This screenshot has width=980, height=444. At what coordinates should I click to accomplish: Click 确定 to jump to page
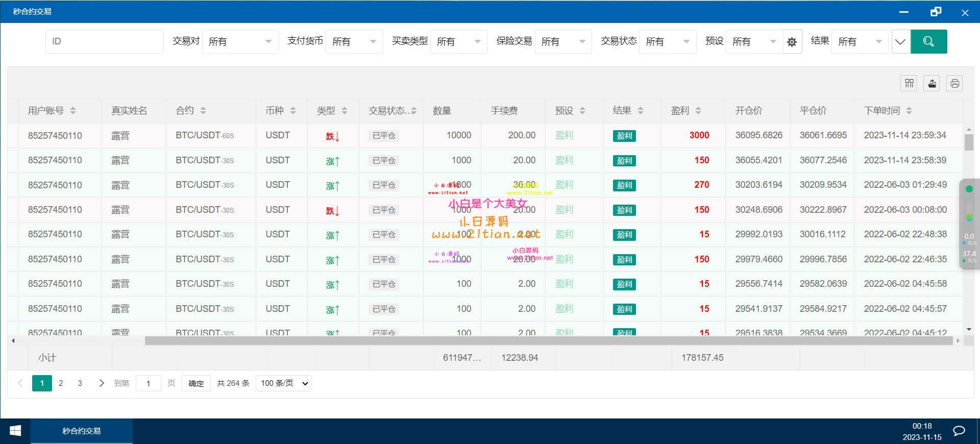click(196, 383)
